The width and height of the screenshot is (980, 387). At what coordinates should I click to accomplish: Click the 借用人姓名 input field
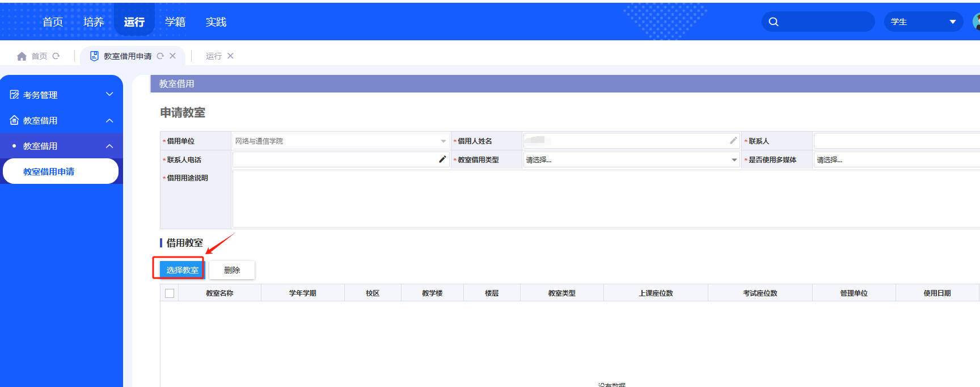point(631,141)
